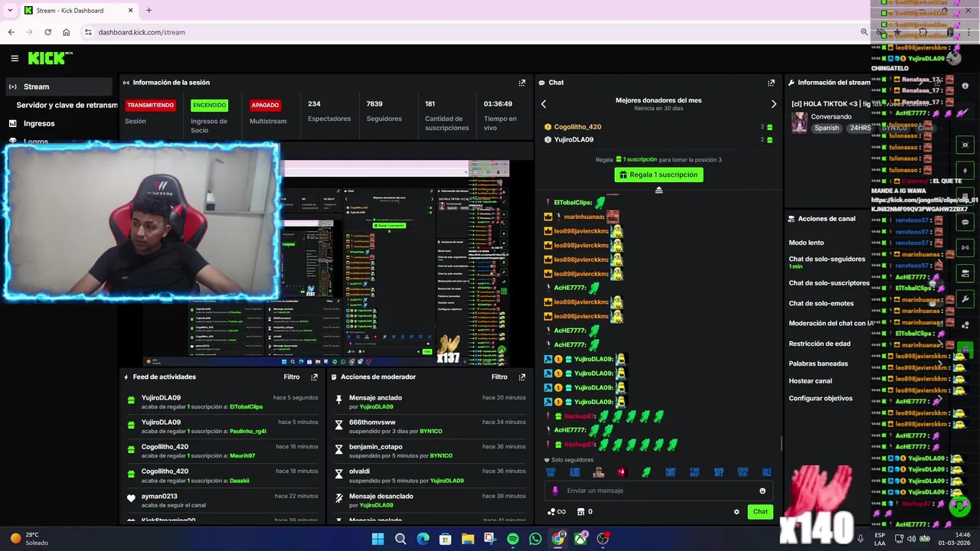Select the VALE quick emote
980x551 pixels.
766,472
